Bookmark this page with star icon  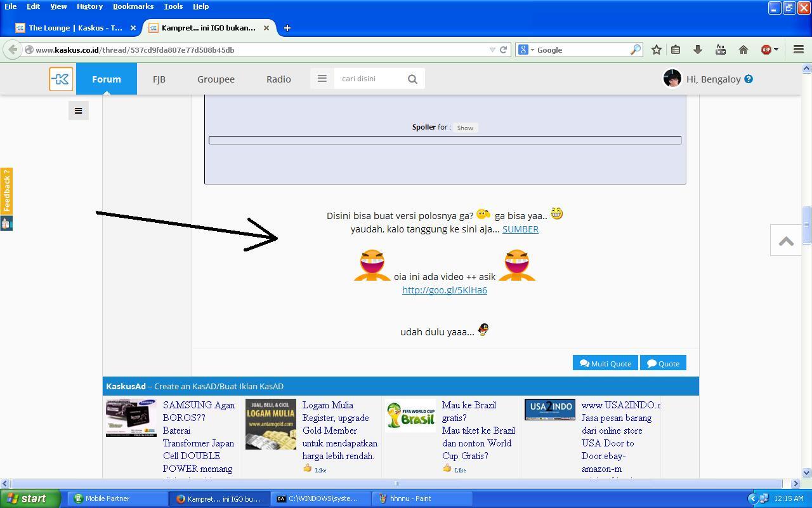click(657, 50)
